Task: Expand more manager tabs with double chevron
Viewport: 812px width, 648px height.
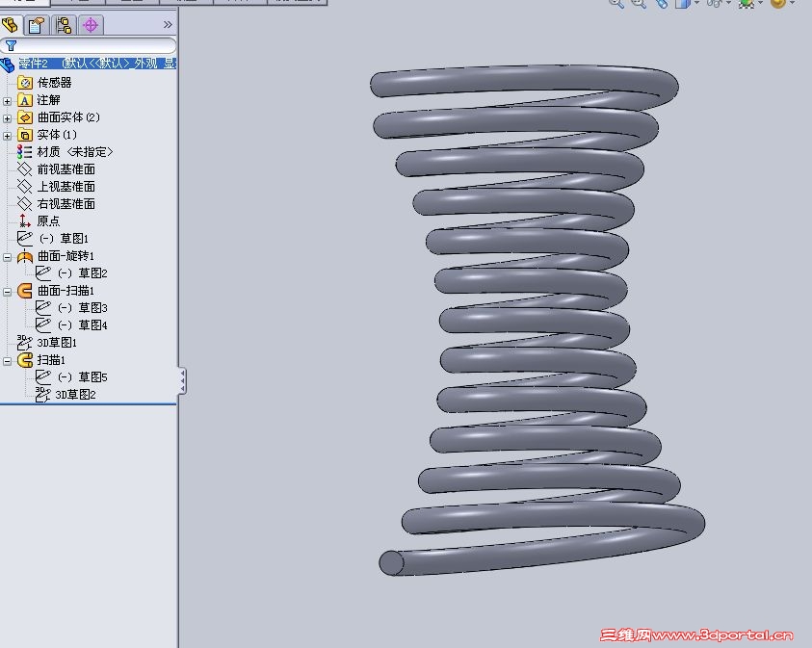Action: [168, 24]
